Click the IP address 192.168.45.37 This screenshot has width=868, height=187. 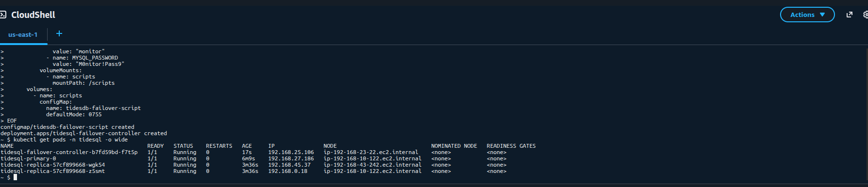click(289, 165)
